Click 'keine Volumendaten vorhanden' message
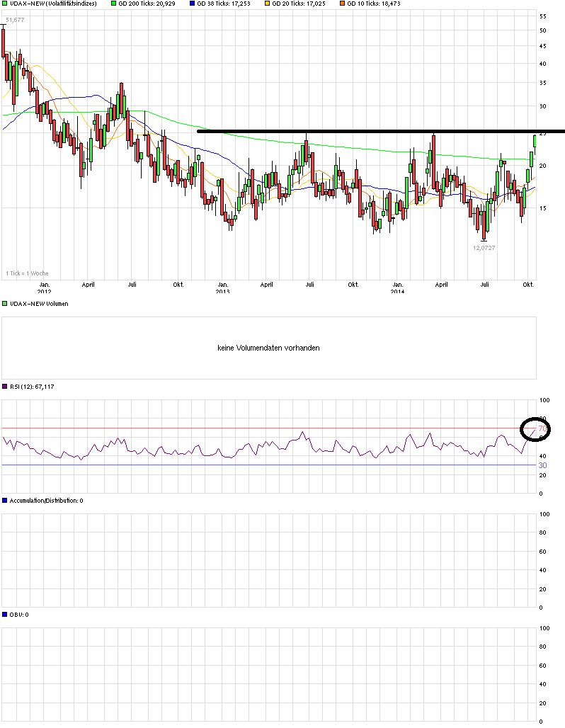565x728 pixels. (x=268, y=348)
